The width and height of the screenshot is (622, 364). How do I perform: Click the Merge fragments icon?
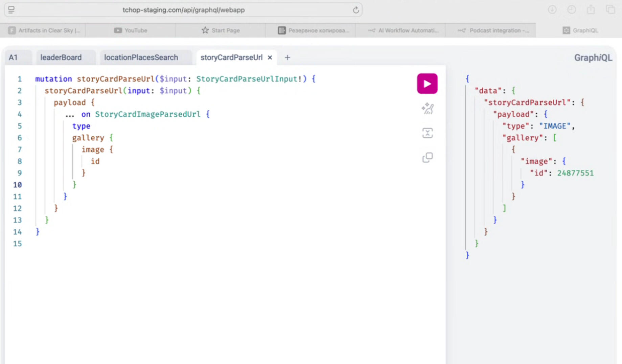coord(427,133)
